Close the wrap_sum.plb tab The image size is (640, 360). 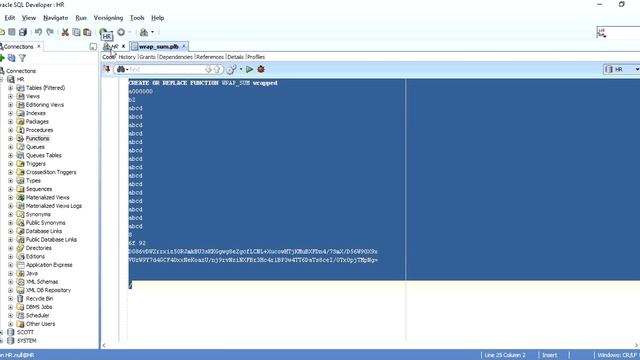(x=184, y=46)
